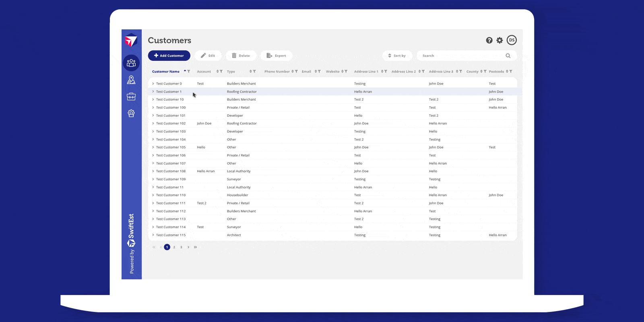Click the Delete button
Viewport: 644px width, 322px height.
point(241,56)
